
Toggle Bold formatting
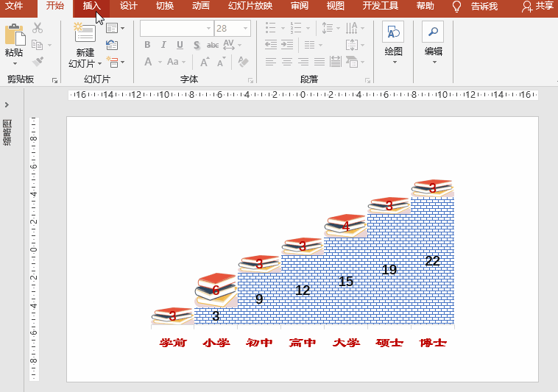point(147,45)
